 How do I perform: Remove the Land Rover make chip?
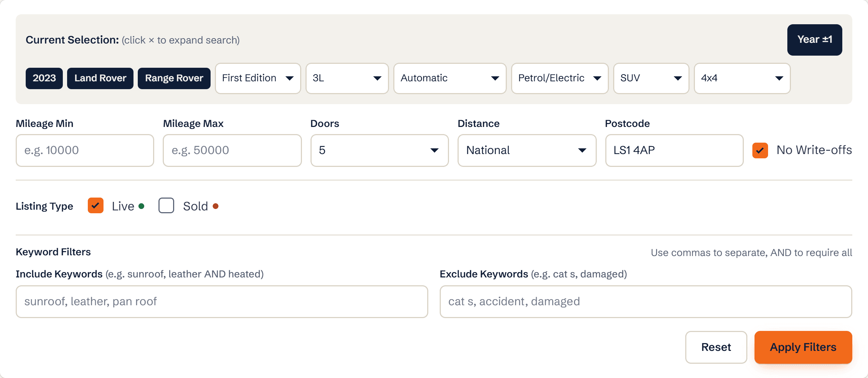[x=100, y=78]
